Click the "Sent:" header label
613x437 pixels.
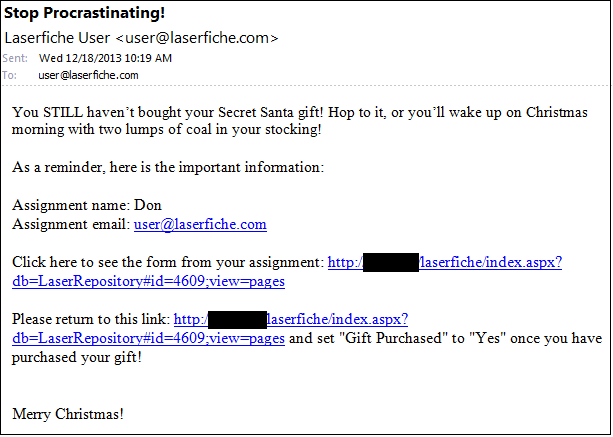(x=15, y=58)
